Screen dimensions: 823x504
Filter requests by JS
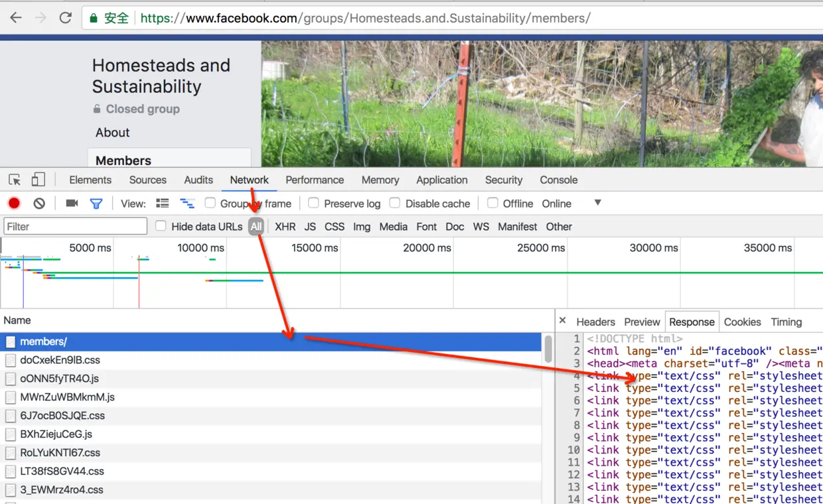[x=310, y=226]
